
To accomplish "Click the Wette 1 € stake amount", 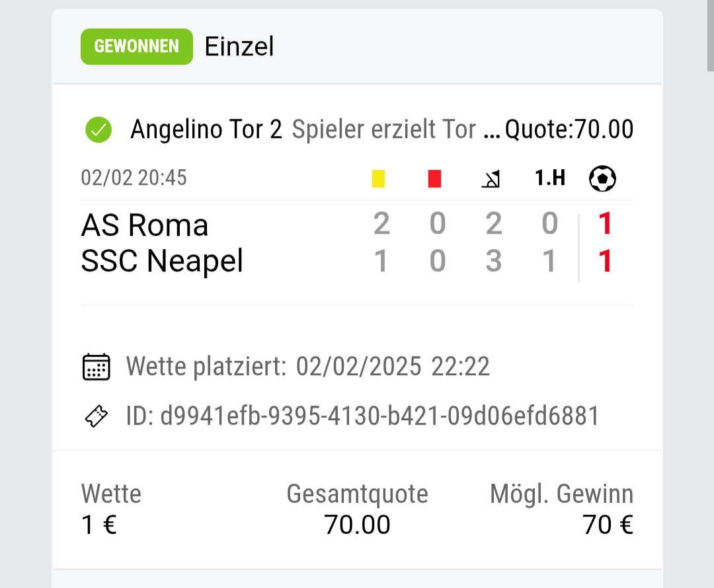I will point(99,525).
